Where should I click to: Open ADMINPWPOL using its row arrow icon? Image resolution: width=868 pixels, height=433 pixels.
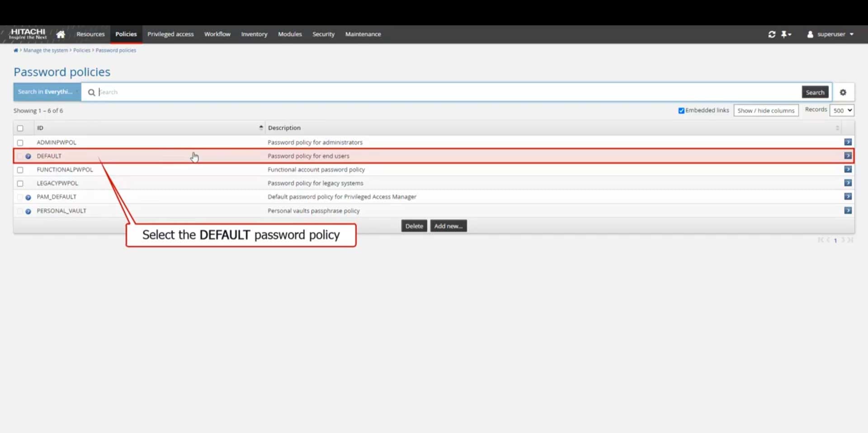click(x=848, y=142)
